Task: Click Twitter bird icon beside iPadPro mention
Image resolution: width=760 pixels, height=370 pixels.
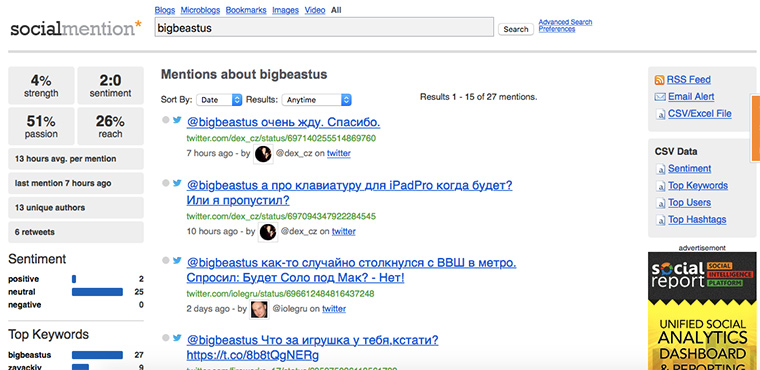Action: pos(177,183)
